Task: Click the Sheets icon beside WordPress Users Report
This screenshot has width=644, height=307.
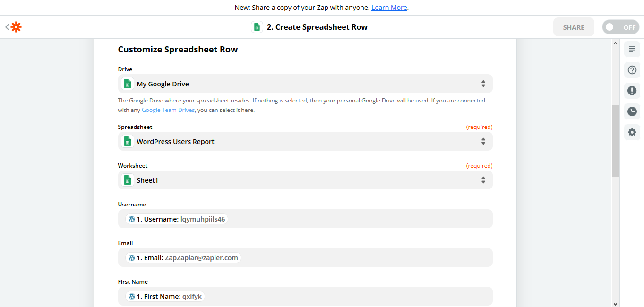Action: pos(127,141)
